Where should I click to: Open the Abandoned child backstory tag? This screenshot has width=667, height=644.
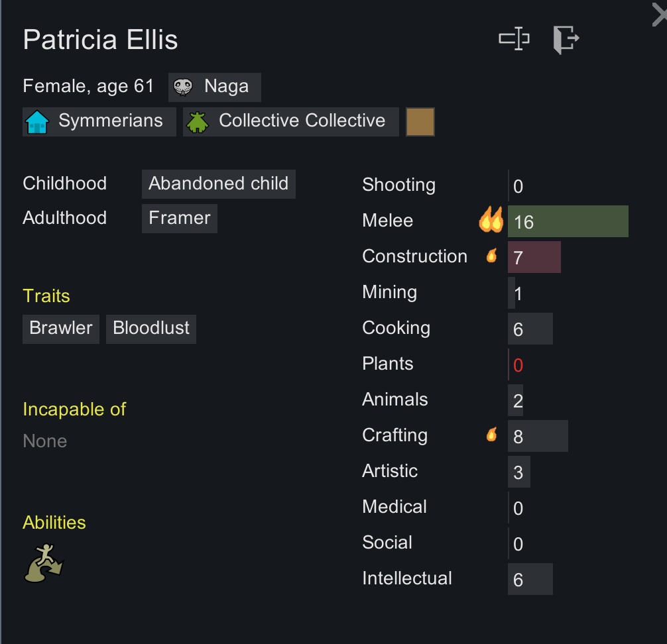[x=219, y=184]
